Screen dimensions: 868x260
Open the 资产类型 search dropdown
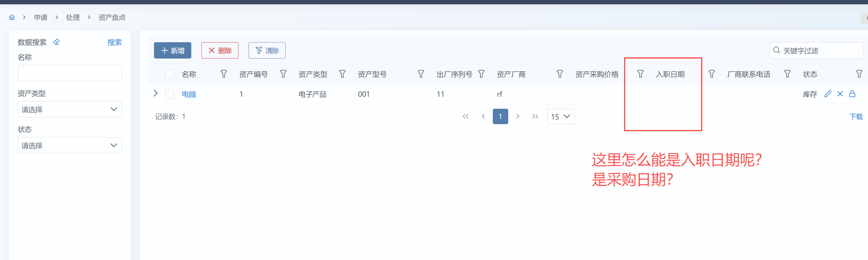pyautogui.click(x=70, y=109)
